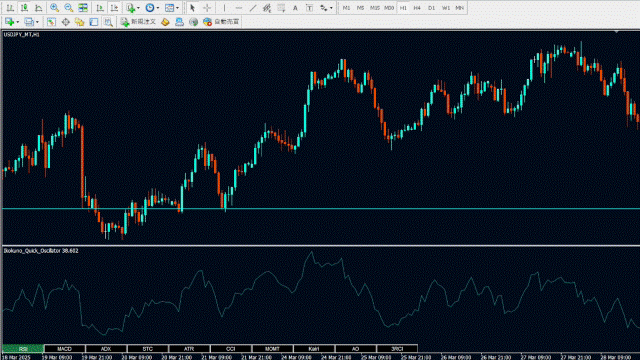Switch oscillator to AO tab
Screen dimensions: 640x360
(x=356, y=349)
